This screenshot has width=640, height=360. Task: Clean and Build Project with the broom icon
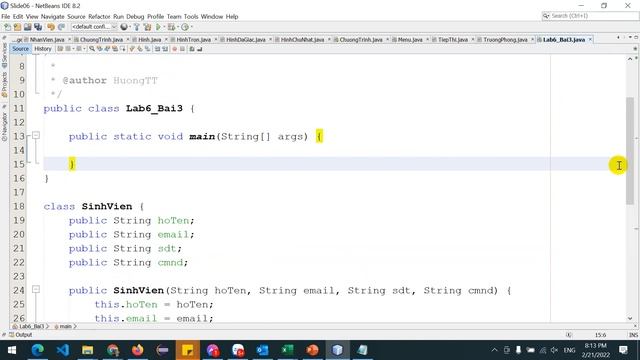[147, 27]
